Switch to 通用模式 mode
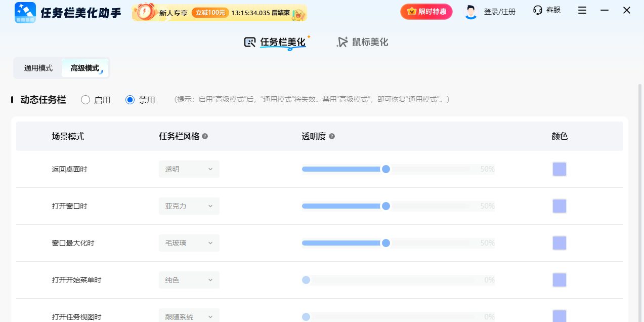Screen dimensions: 644x322 pos(37,67)
